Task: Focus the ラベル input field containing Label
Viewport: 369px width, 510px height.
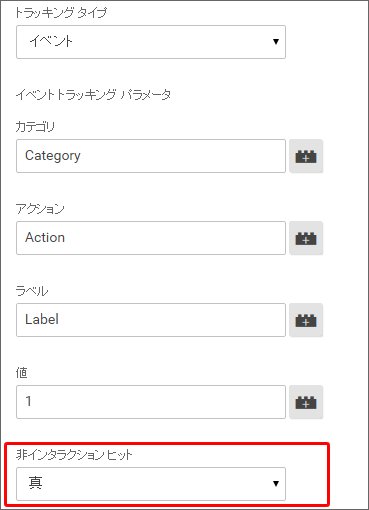Action: click(151, 320)
